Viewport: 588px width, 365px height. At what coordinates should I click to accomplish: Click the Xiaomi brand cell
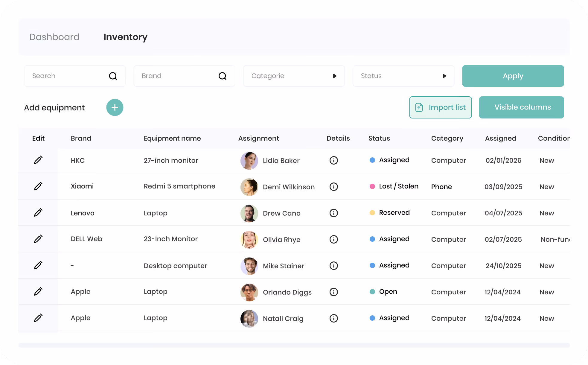point(82,186)
